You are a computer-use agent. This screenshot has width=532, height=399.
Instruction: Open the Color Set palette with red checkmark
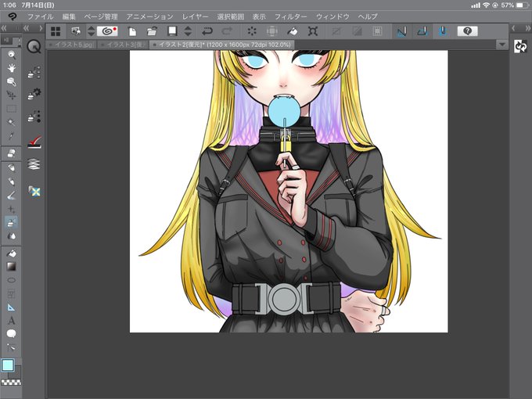(x=34, y=142)
